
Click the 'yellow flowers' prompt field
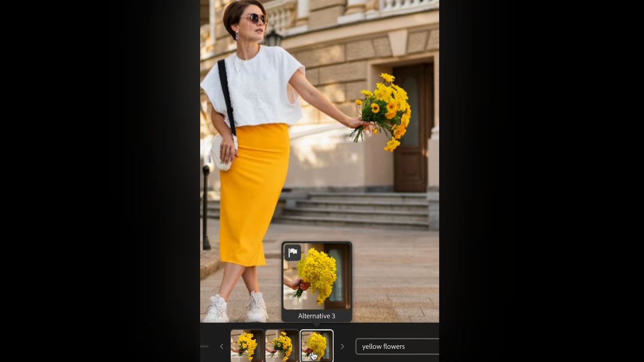[x=398, y=346]
